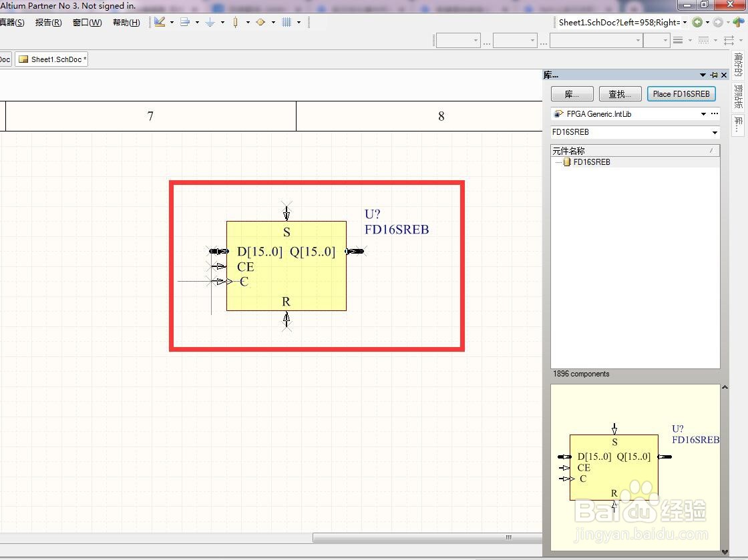Open the library panel options triangle

[x=703, y=75]
